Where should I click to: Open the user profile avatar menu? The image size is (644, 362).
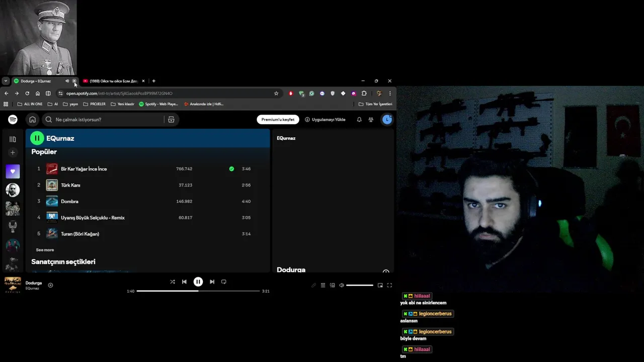[387, 120]
